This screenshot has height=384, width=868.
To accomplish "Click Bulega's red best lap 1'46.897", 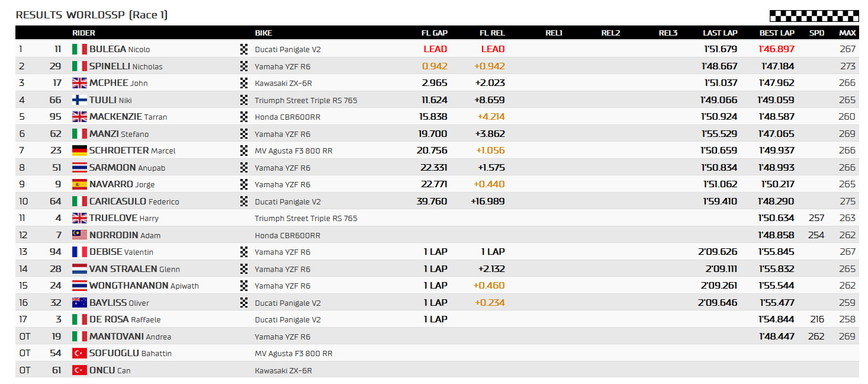I will [777, 49].
